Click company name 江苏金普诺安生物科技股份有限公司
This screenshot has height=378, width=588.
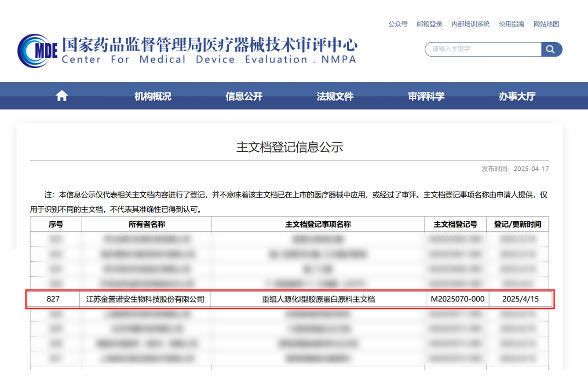pos(145,299)
